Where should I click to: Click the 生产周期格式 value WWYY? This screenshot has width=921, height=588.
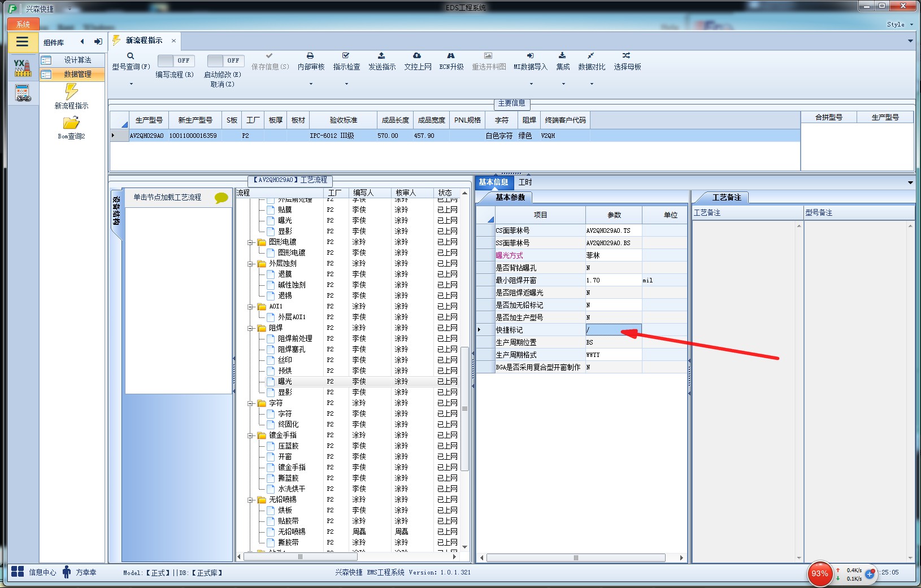coord(614,355)
